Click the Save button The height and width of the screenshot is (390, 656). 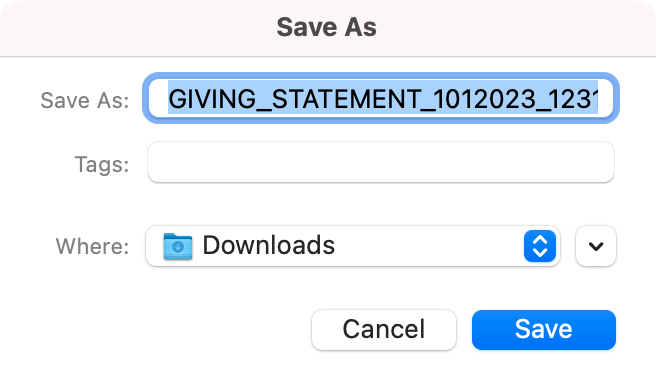click(544, 330)
